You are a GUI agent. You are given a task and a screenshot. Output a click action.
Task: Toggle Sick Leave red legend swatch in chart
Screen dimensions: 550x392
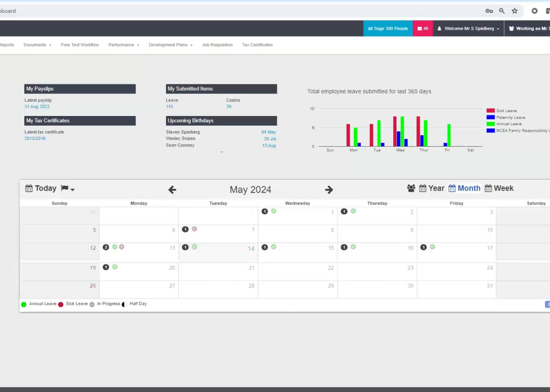click(x=490, y=110)
